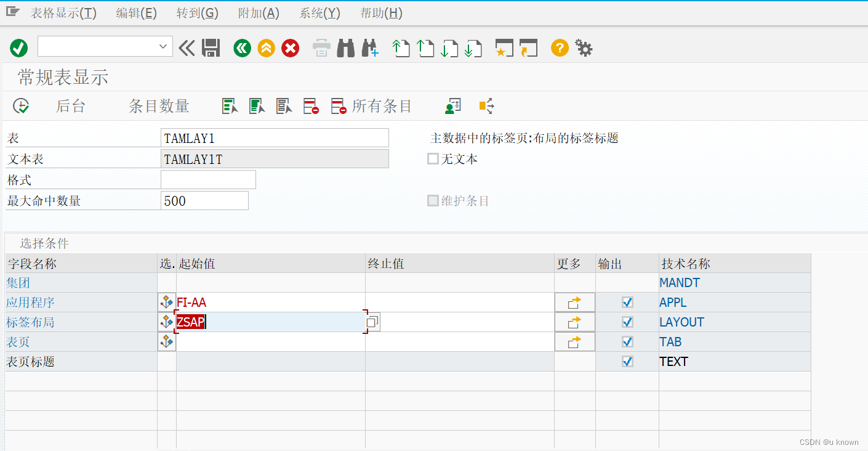Toggle output checkbox for TEXT row
868x451 pixels.
click(x=627, y=362)
